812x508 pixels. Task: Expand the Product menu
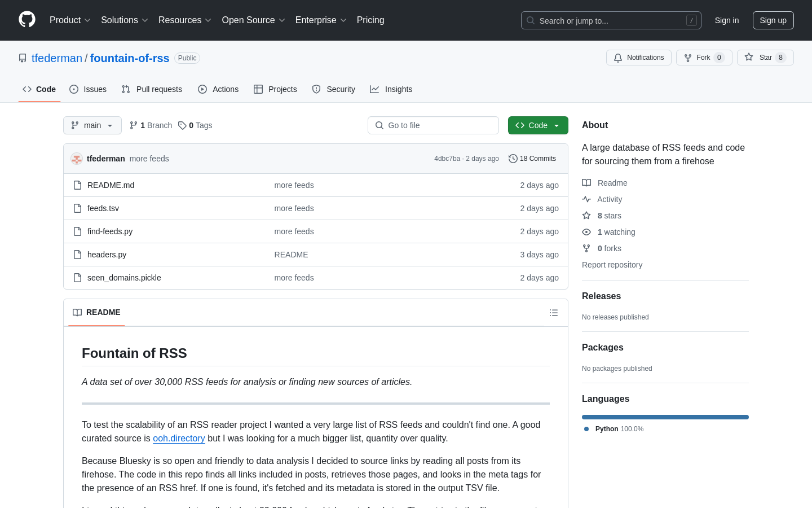(70, 20)
